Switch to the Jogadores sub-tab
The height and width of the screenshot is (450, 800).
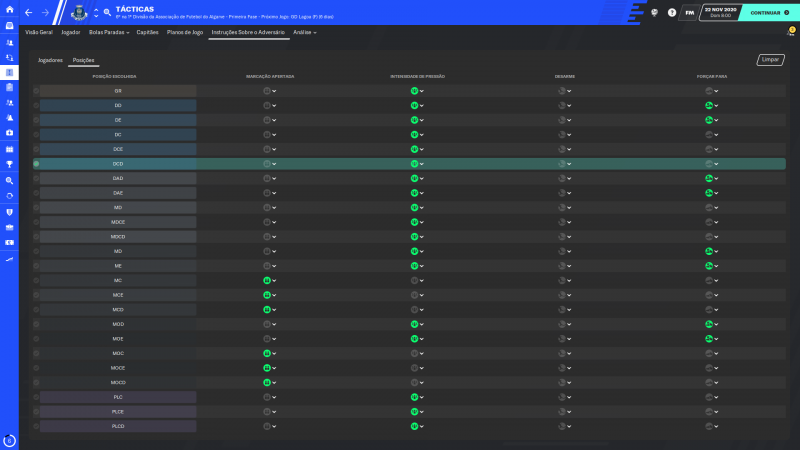[50, 60]
